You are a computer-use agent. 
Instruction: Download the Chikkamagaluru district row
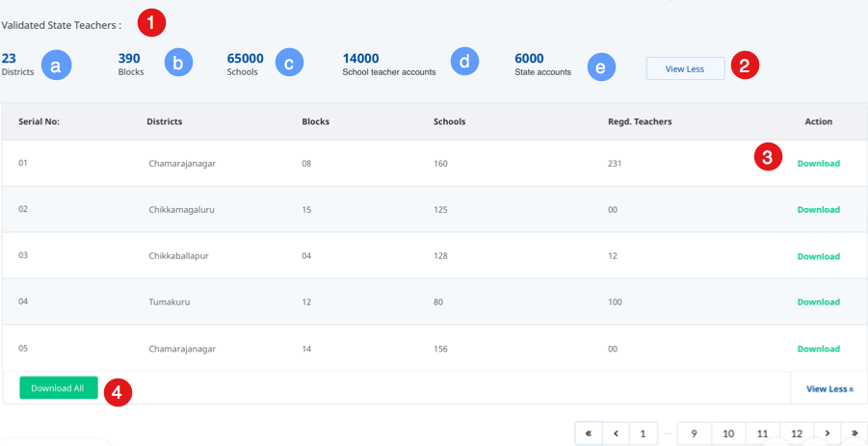click(818, 210)
